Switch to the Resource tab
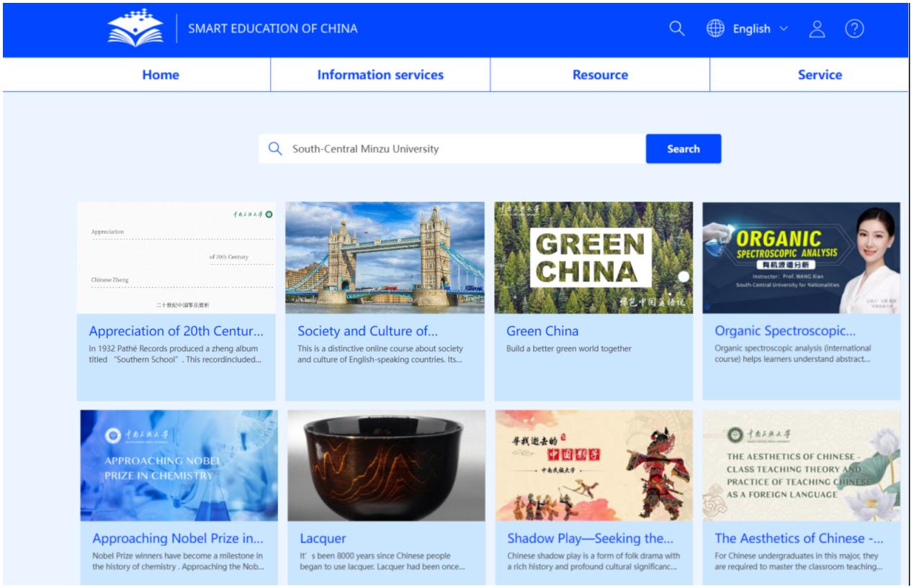Viewport: 914px width, 588px height. (600, 75)
